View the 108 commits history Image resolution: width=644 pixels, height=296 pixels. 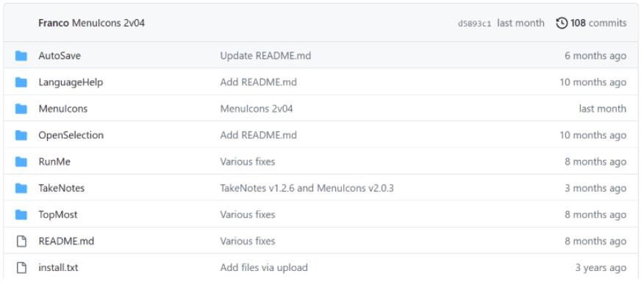coord(598,23)
